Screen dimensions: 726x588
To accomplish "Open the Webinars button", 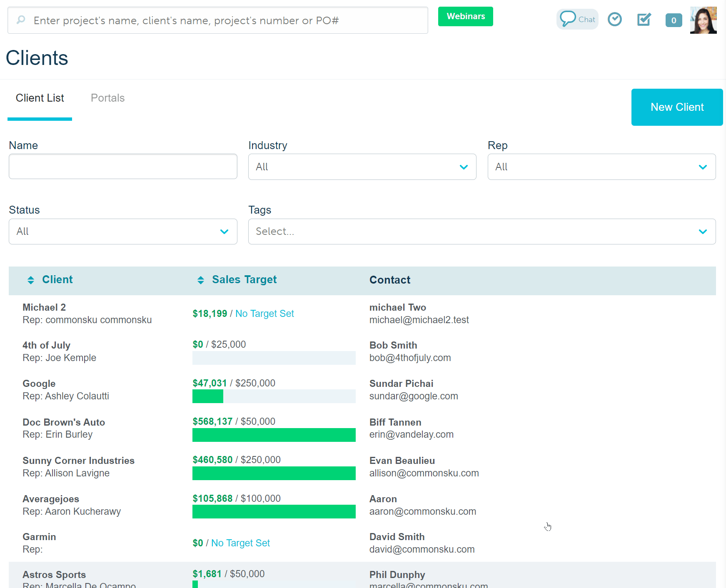I will 465,16.
